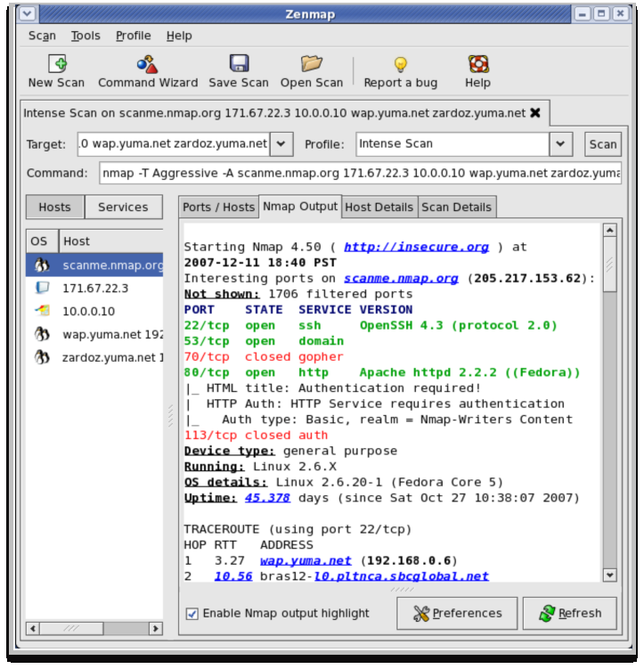Click OS icon beside host 10.0.0.10

click(42, 311)
